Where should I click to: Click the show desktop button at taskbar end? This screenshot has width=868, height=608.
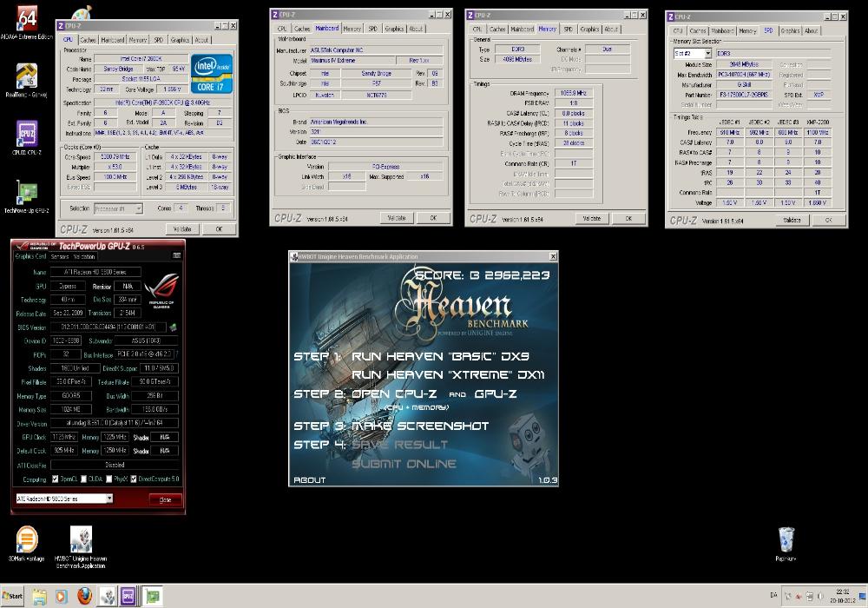[x=863, y=596]
